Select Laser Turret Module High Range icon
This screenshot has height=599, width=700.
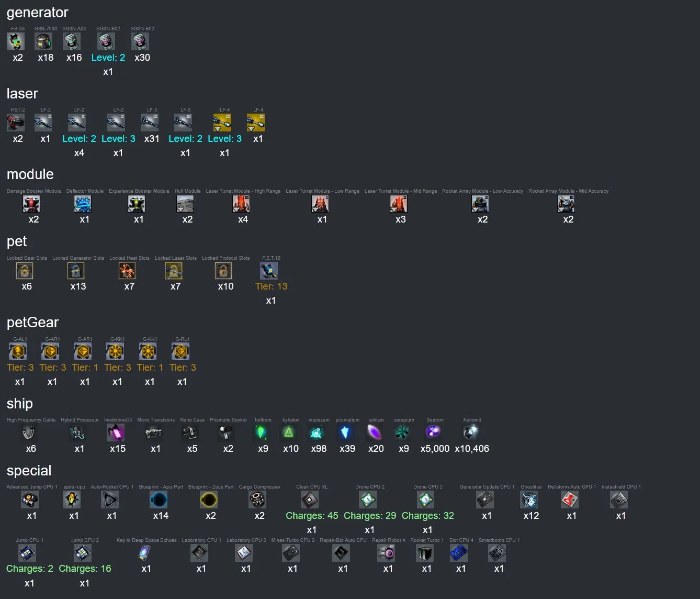coord(241,204)
